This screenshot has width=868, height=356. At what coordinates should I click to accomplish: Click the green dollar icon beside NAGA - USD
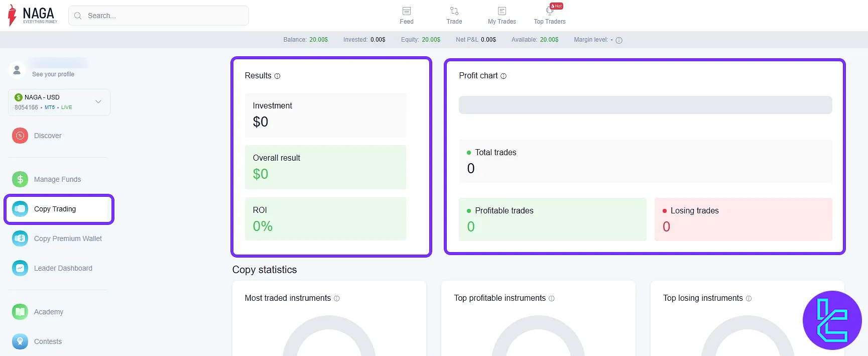pyautogui.click(x=19, y=97)
